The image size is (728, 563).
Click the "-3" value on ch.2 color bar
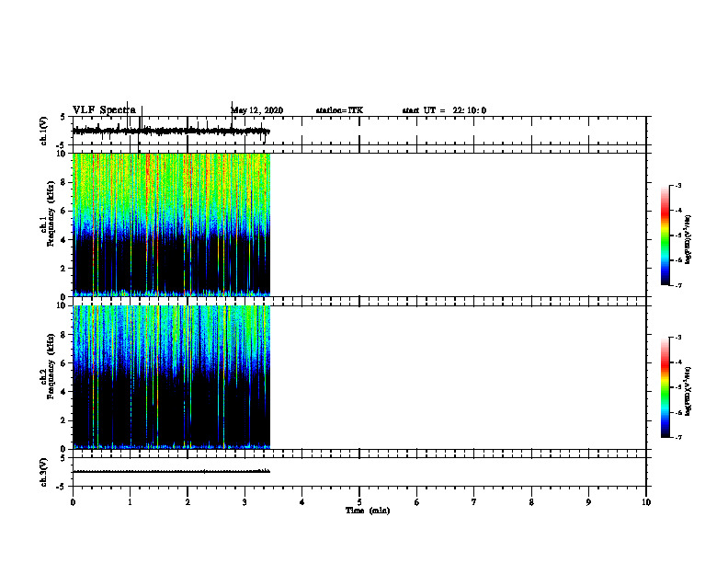pos(678,338)
